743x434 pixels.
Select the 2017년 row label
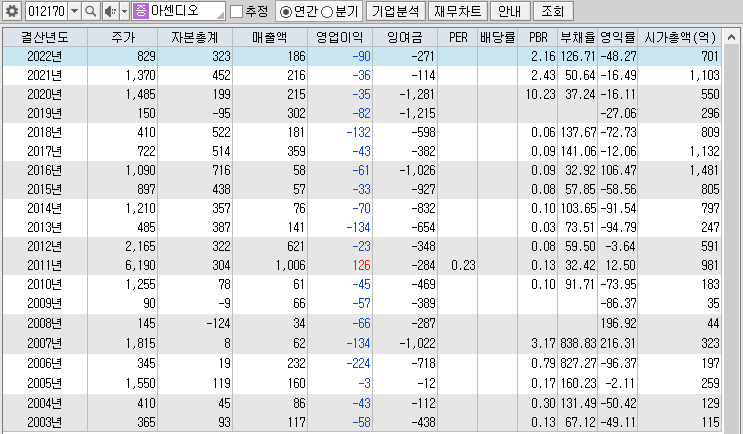tap(45, 151)
